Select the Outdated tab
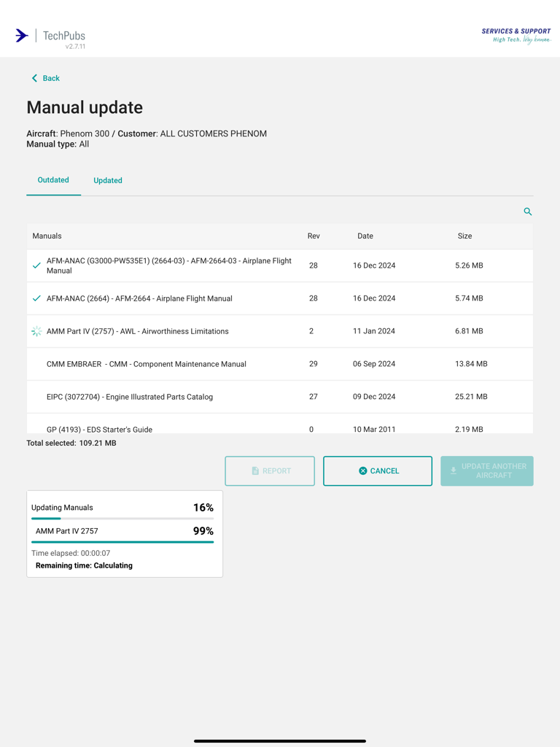The height and width of the screenshot is (747, 560). (53, 180)
